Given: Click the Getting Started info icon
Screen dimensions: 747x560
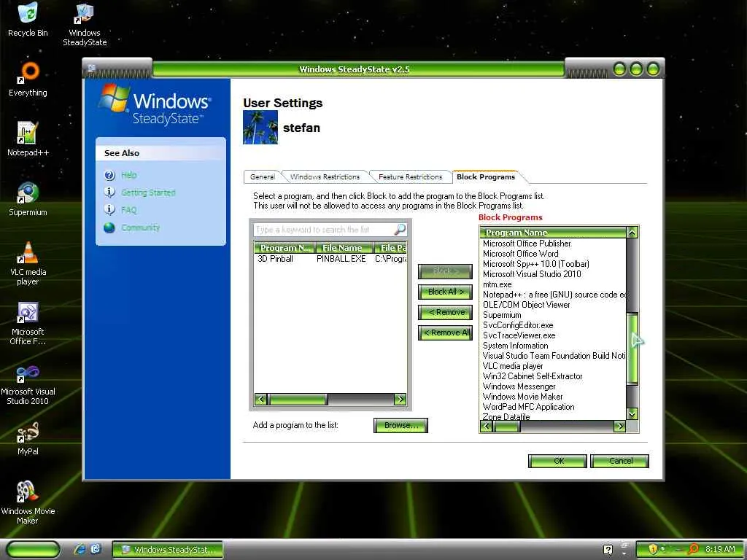Looking at the screenshot, I should [109, 192].
